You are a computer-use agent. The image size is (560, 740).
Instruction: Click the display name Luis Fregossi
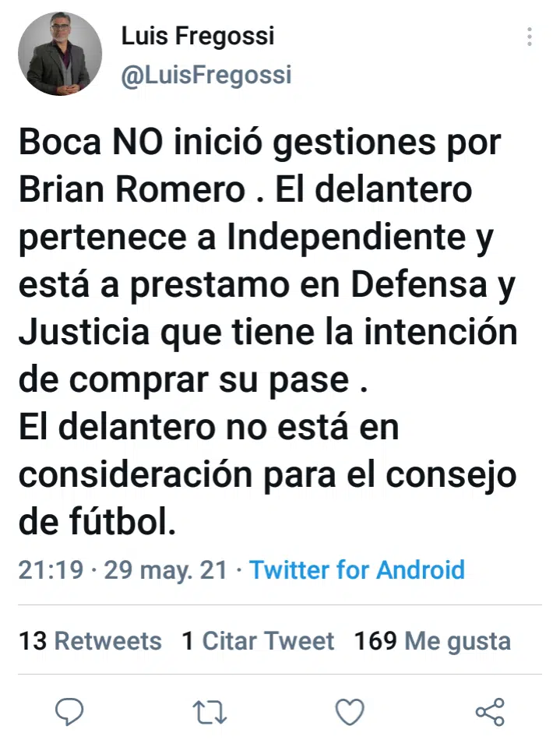[198, 36]
